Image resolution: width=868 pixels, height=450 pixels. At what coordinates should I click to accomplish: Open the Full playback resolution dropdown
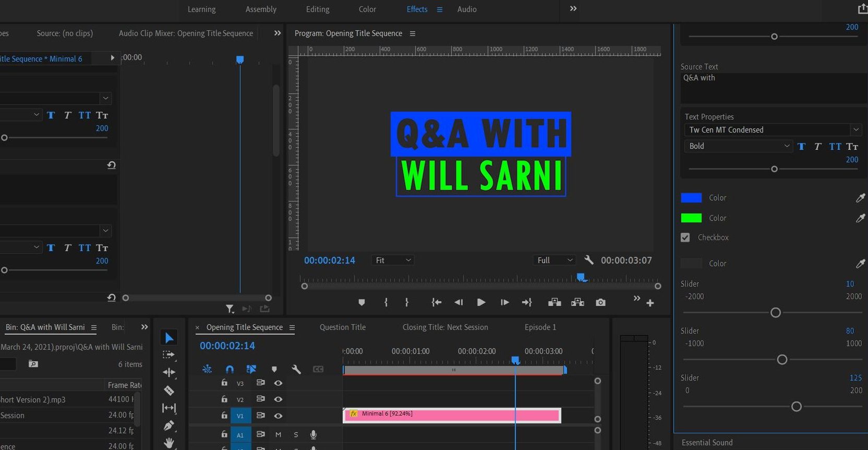pos(555,260)
